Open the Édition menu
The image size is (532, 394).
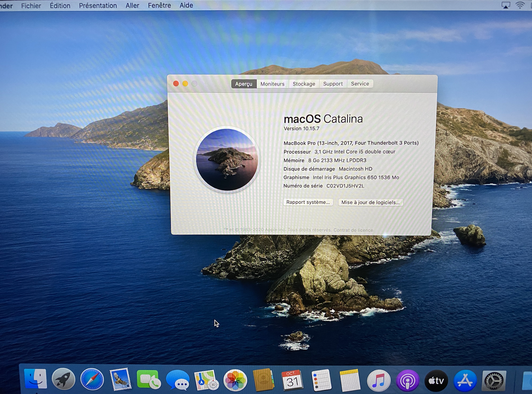pos(60,6)
